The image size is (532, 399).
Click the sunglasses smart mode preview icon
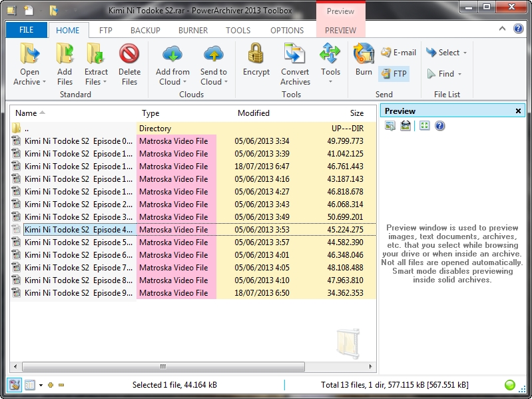pos(405,126)
